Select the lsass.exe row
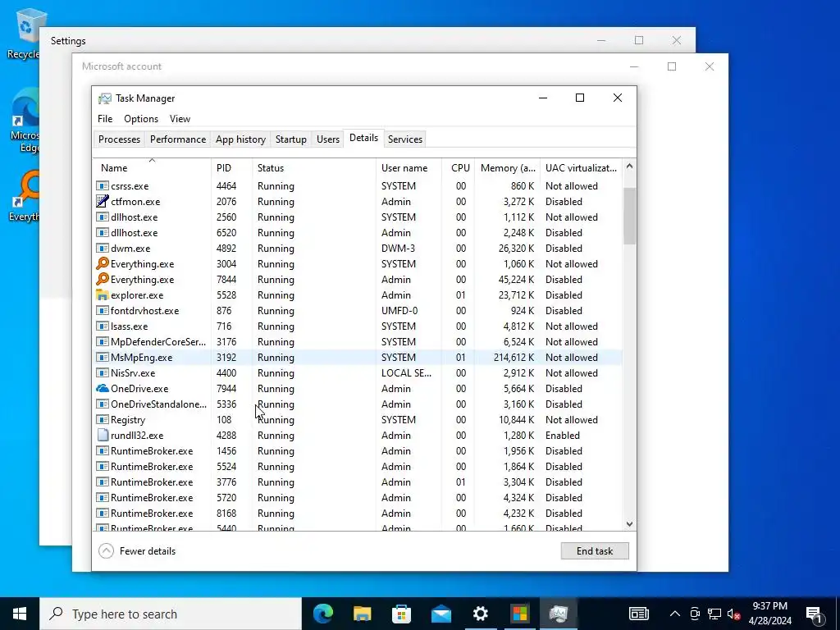Screen dimensions: 840x630 click(358, 326)
